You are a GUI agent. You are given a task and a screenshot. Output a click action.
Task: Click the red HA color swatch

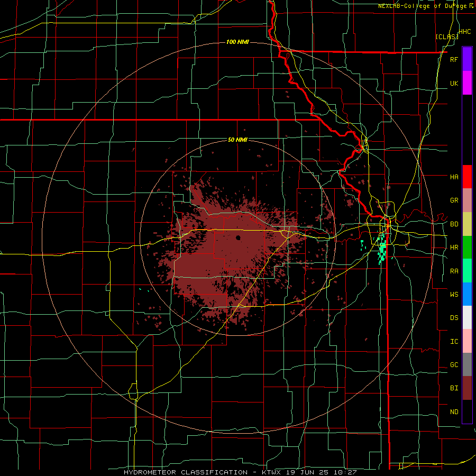point(467,177)
